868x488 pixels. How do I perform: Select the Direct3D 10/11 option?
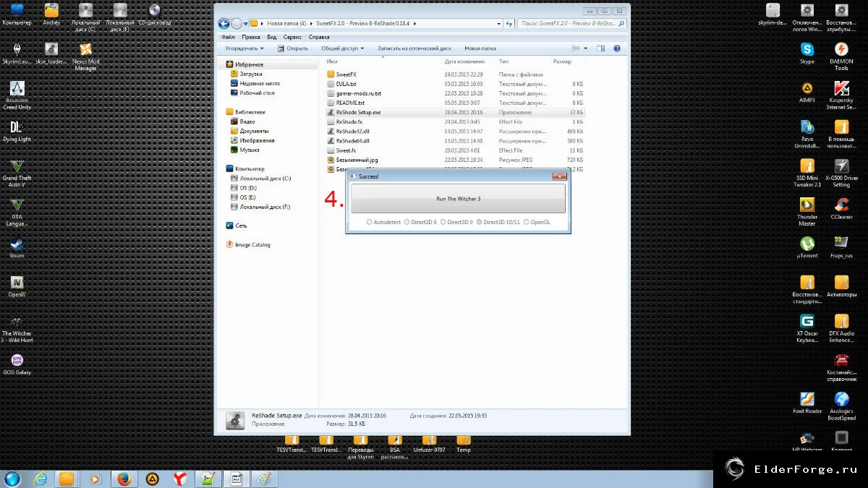(498, 222)
